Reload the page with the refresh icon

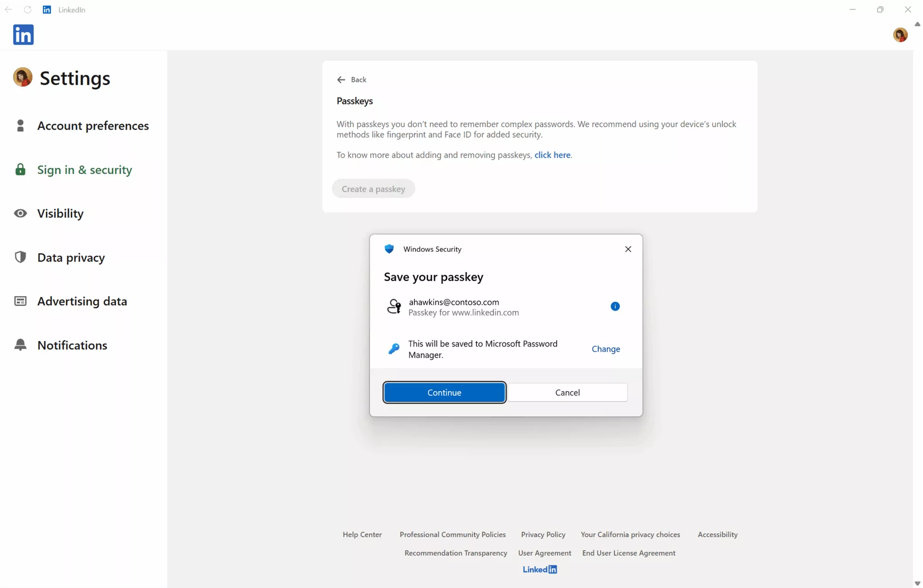(28, 9)
